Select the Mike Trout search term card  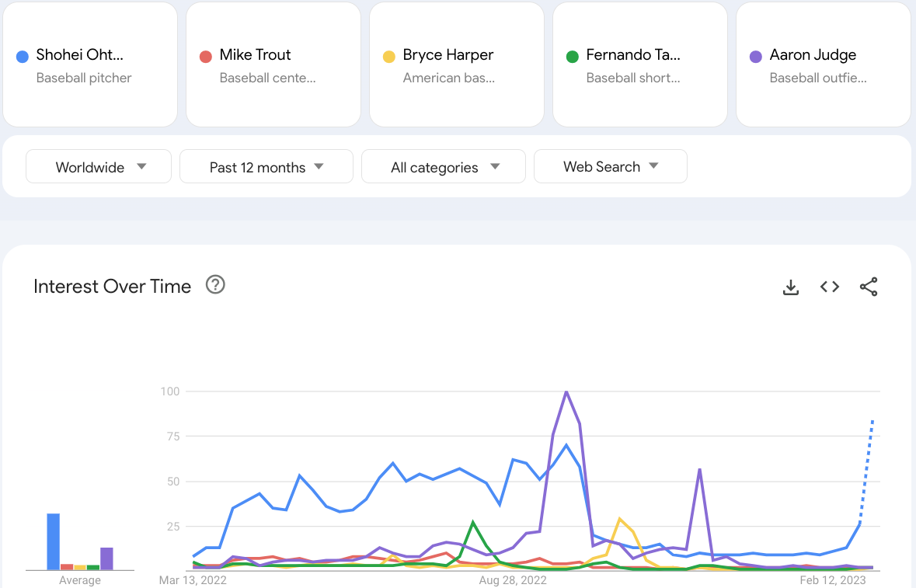pos(273,64)
